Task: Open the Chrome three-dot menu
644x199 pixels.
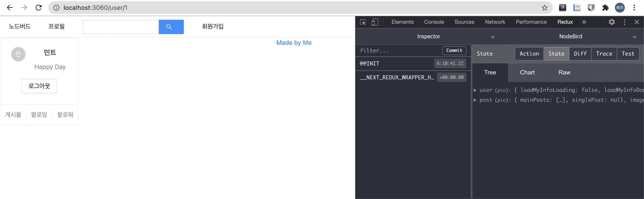Action: (x=634, y=8)
